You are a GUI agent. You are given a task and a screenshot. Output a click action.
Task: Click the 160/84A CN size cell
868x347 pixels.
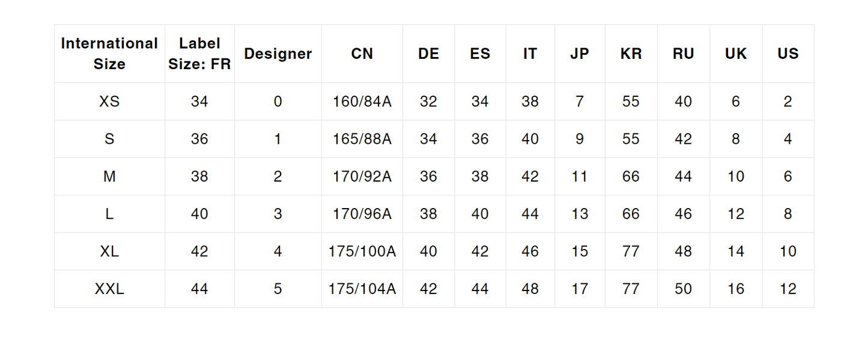pyautogui.click(x=362, y=102)
